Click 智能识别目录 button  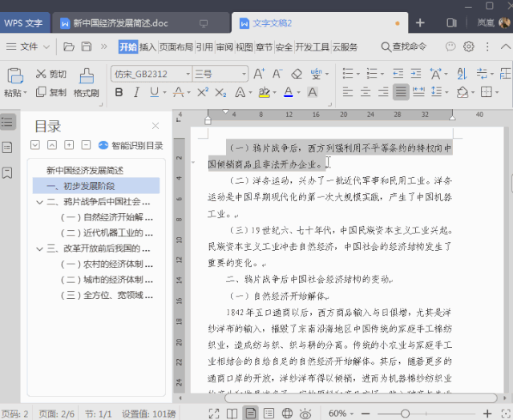pos(131,146)
